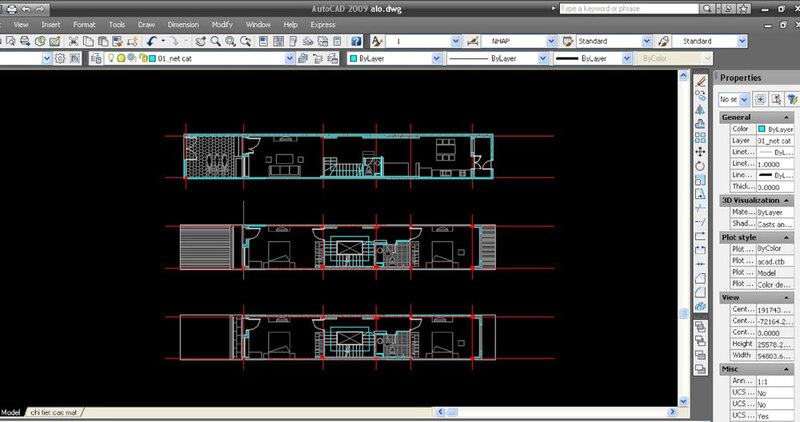Select the Mirror tool

(701, 110)
